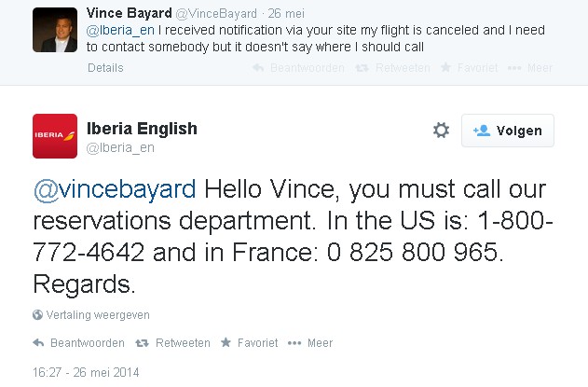
Task: Open the @vincebayard mention link
Action: (115, 189)
